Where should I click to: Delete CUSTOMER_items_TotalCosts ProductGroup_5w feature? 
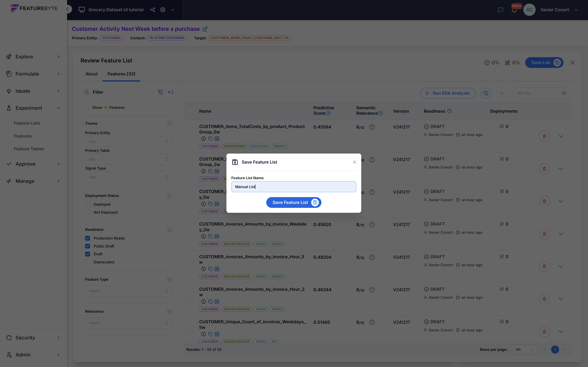(x=544, y=136)
